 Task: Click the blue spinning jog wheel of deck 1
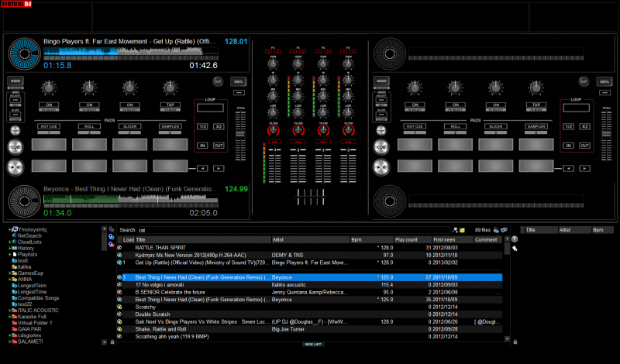tap(25, 53)
